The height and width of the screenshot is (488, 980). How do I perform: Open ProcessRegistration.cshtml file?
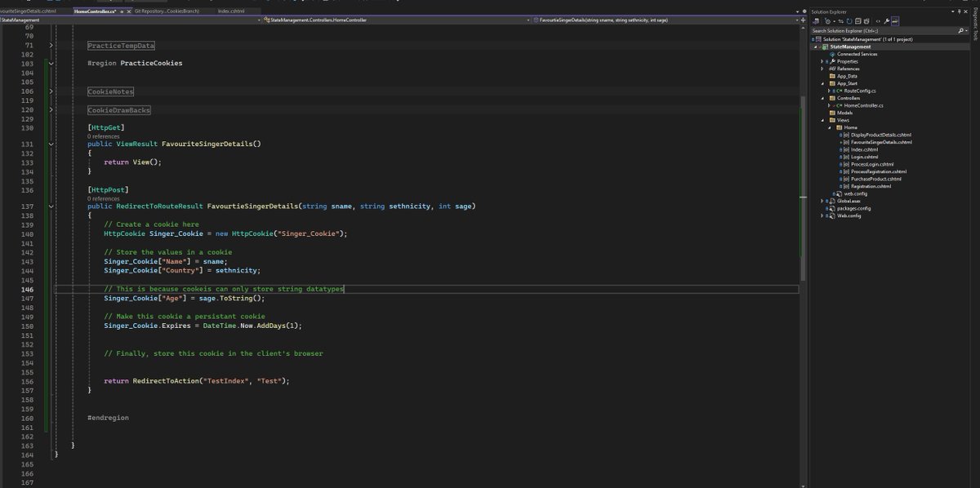[879, 171]
